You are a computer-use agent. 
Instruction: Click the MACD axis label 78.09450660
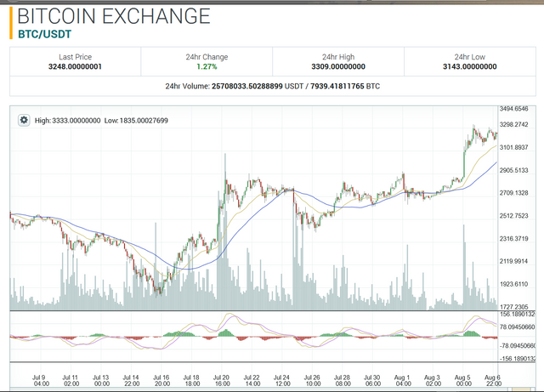518,327
